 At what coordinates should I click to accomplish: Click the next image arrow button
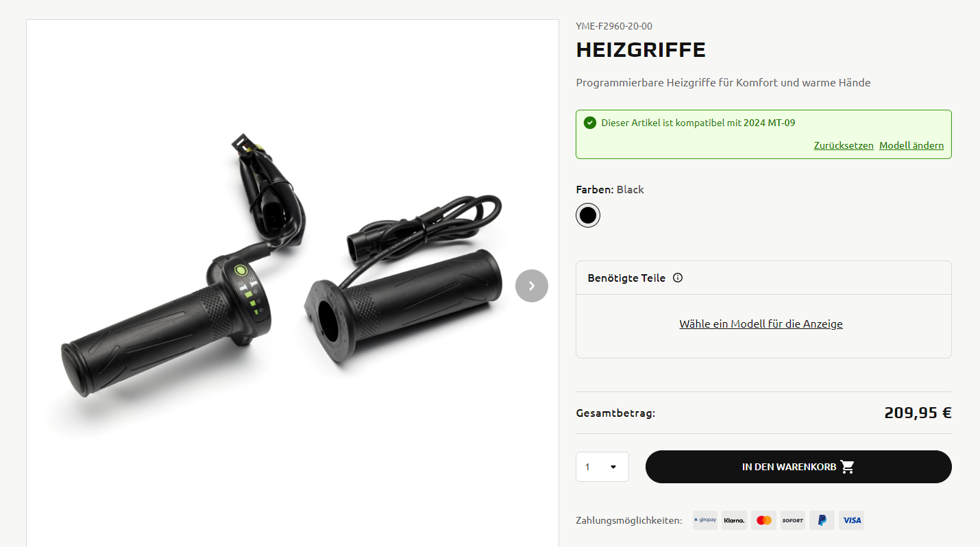(x=532, y=286)
